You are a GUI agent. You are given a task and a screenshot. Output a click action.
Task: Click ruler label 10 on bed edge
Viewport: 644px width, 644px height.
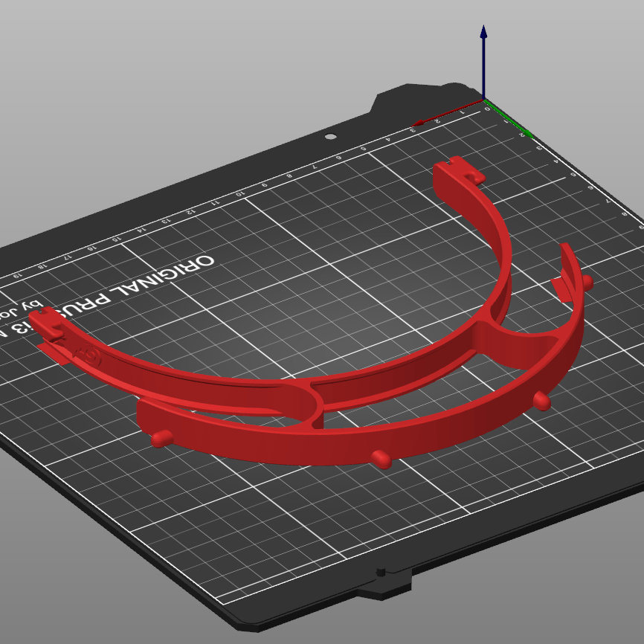click(x=240, y=193)
